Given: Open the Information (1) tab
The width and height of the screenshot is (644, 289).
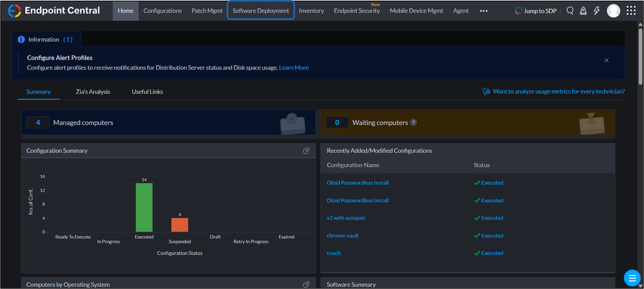Looking at the screenshot, I should click(46, 39).
